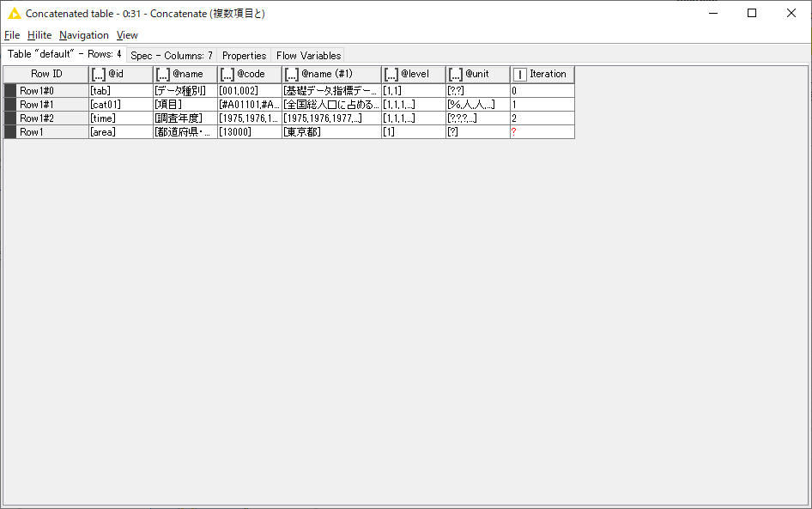Click the [調査年度] cell

tap(185, 118)
